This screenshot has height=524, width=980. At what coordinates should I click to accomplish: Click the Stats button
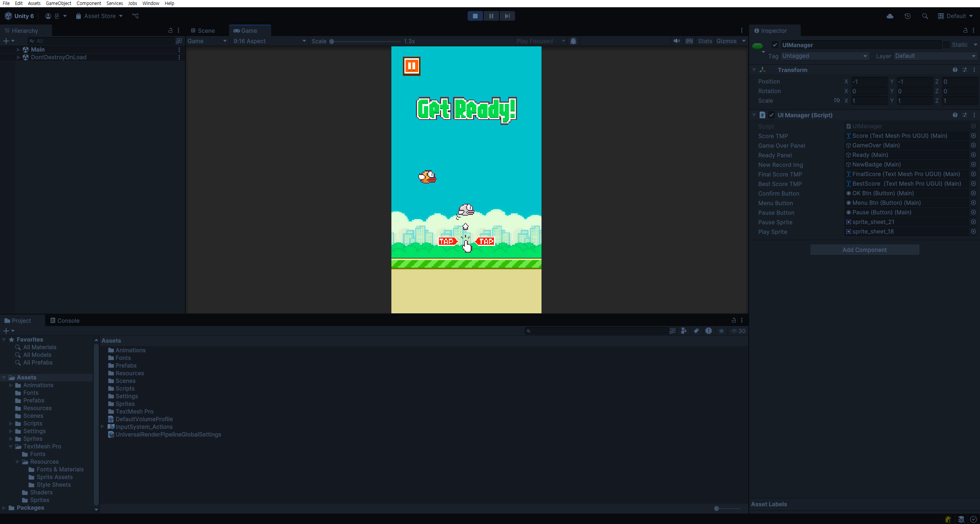coord(705,41)
